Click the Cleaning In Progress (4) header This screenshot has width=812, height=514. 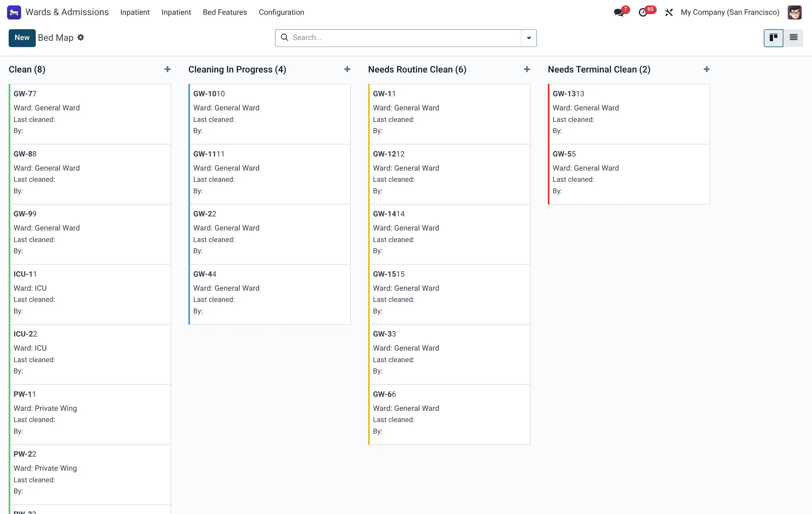point(237,69)
